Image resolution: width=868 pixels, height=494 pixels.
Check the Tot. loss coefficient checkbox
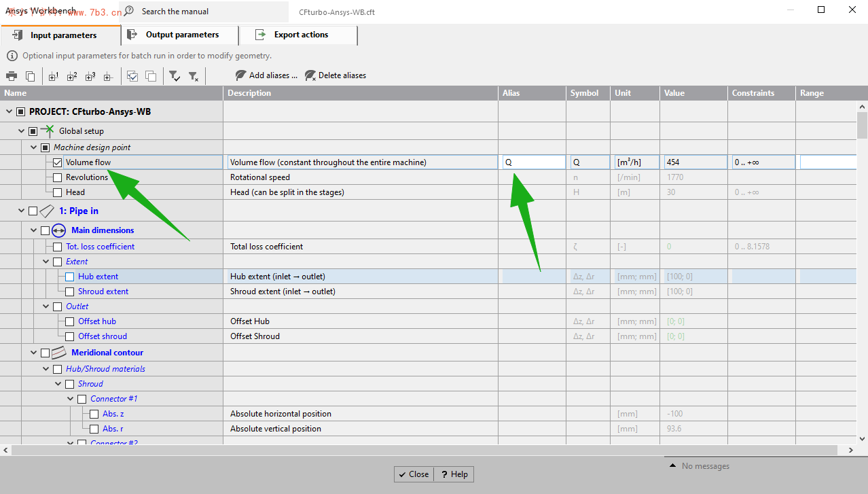point(58,247)
